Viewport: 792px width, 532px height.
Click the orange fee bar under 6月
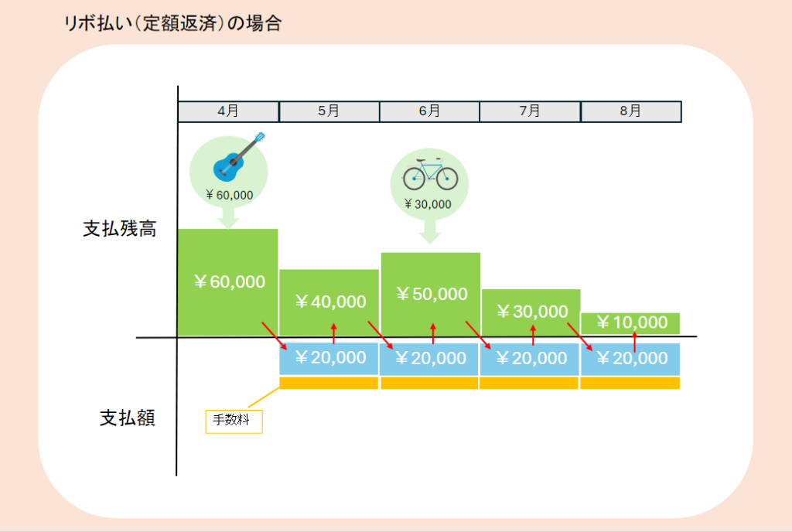(429, 383)
